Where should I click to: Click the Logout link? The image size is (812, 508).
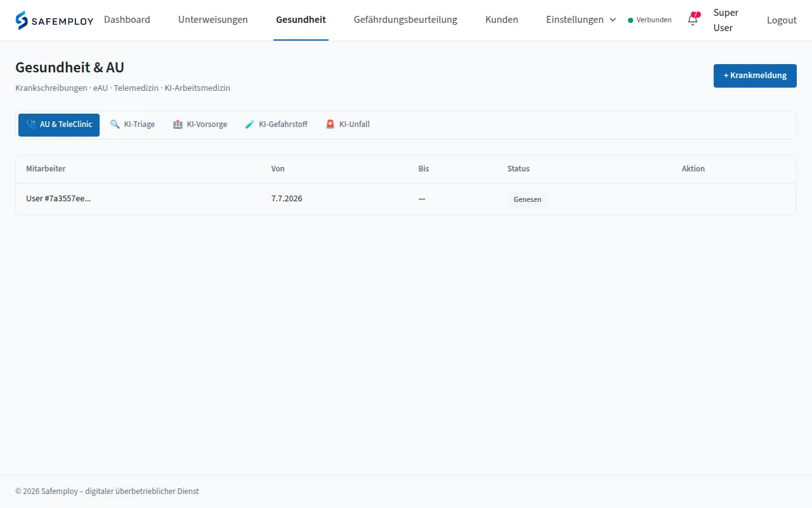[x=782, y=20]
